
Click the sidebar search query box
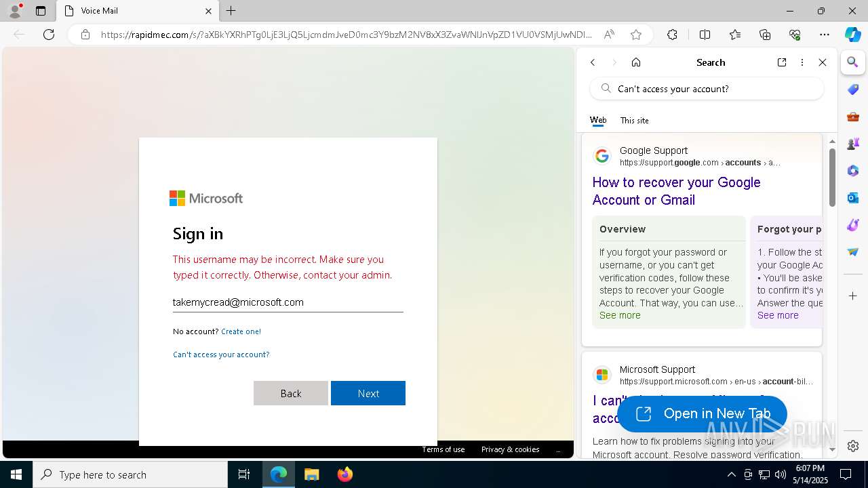click(x=707, y=89)
